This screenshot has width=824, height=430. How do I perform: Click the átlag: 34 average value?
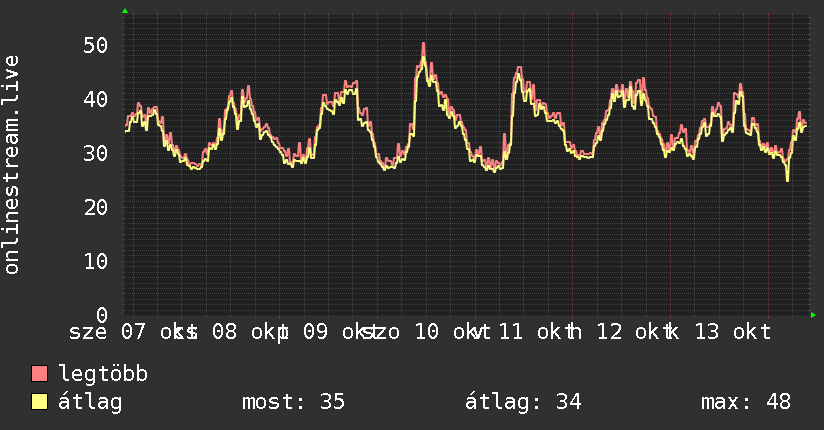click(523, 402)
